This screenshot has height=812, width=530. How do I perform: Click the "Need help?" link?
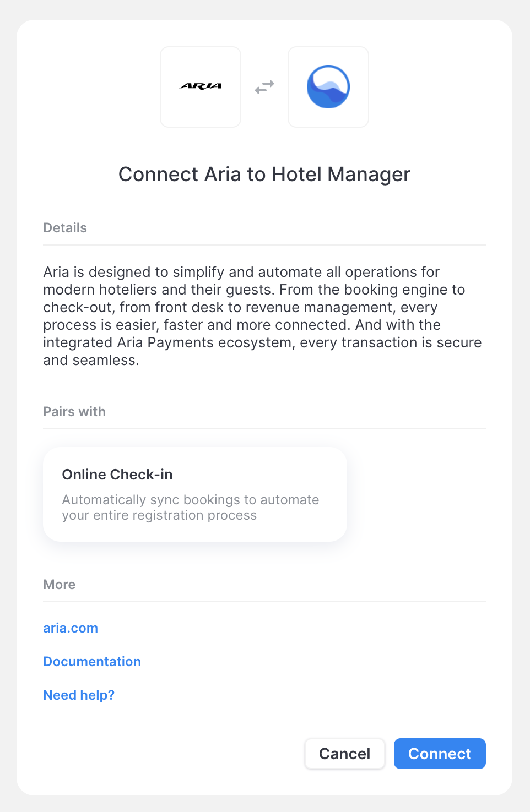click(x=79, y=695)
